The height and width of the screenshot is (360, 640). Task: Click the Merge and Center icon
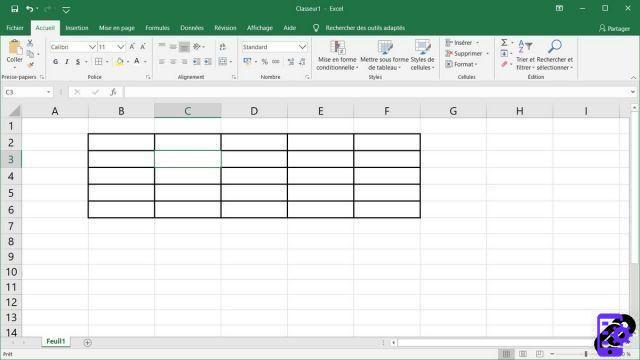tap(222, 62)
